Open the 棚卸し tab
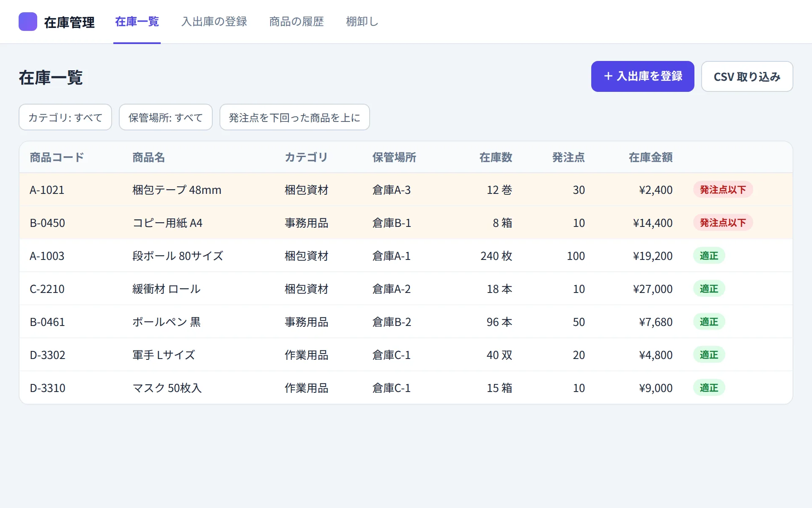Image resolution: width=812 pixels, height=508 pixels. click(362, 22)
